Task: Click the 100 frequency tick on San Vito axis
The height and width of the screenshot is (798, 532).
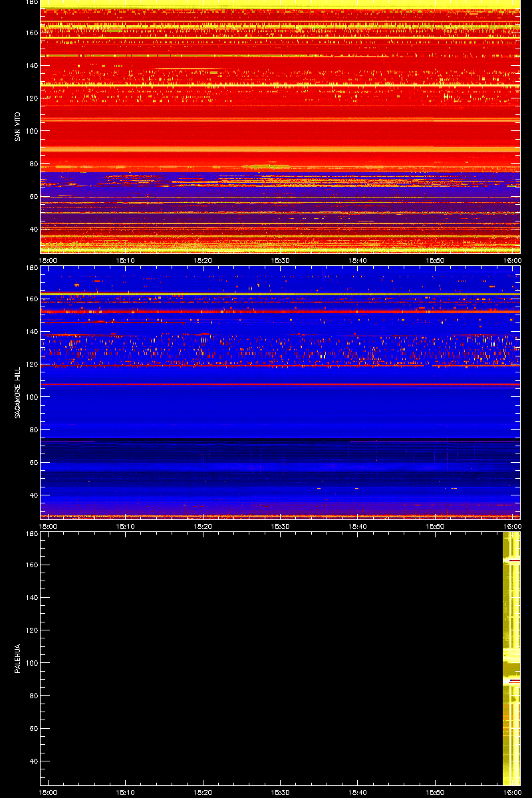Action: click(x=31, y=131)
